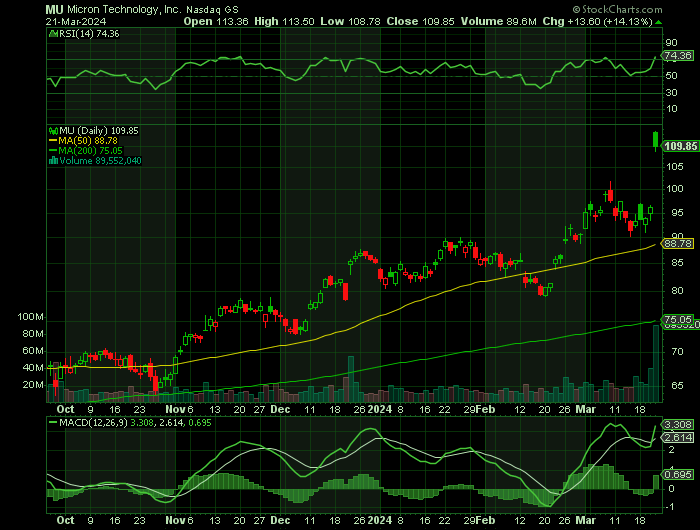The height and width of the screenshot is (530, 700).
Task: Click the 100M volume axis label
Action: (x=31, y=317)
